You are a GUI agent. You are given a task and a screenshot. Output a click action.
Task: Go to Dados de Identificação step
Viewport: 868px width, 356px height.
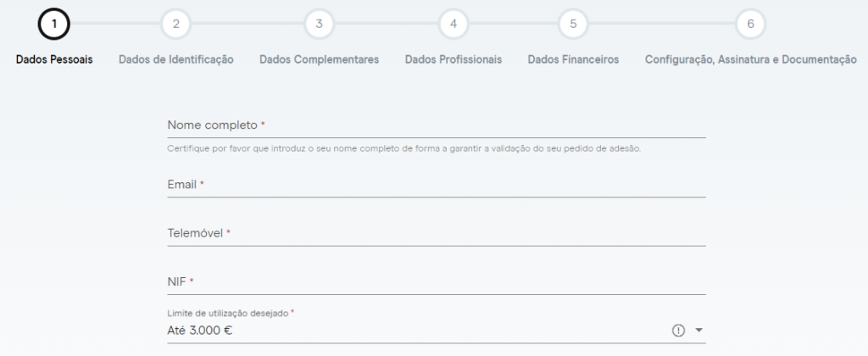point(176,59)
